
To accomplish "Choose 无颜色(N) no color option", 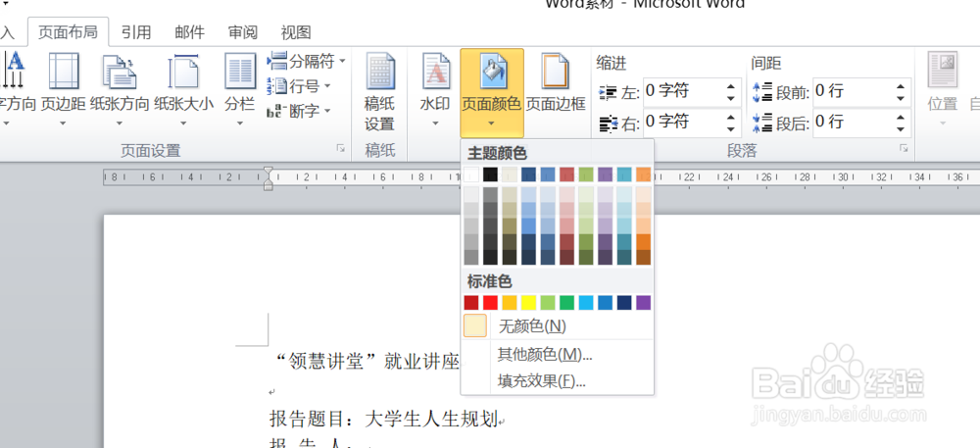I will 558,326.
